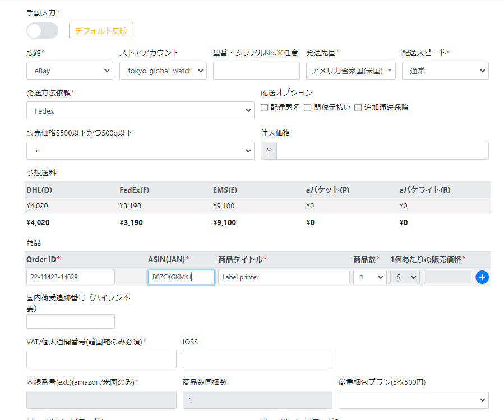
Task: Click the FedEx(F) column header
Action: (x=135, y=190)
